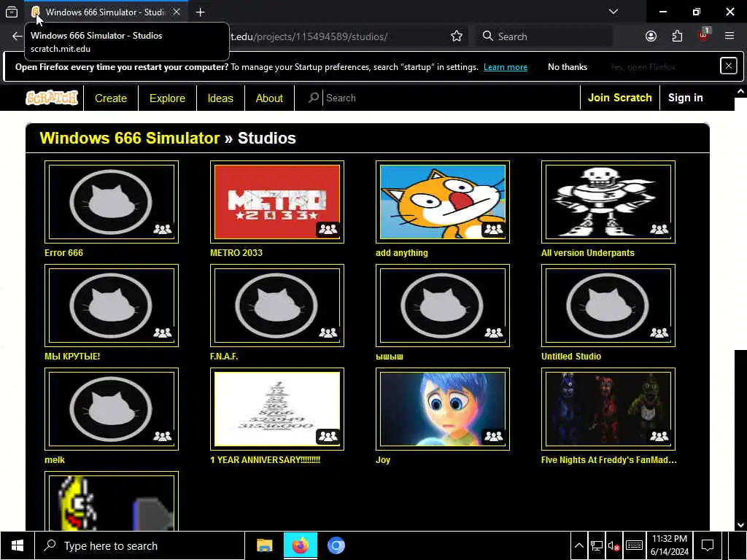Open a new tab with the plus button

tap(200, 12)
